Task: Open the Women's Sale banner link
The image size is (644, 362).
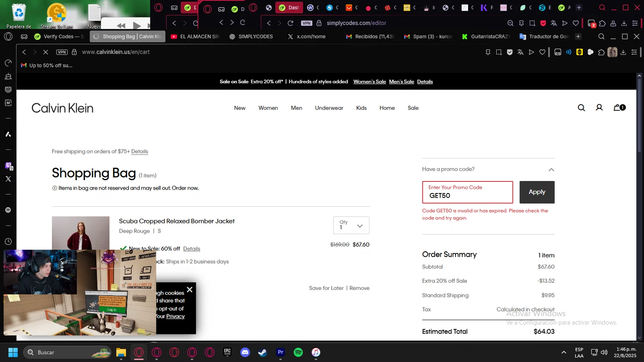Action: tap(370, 81)
